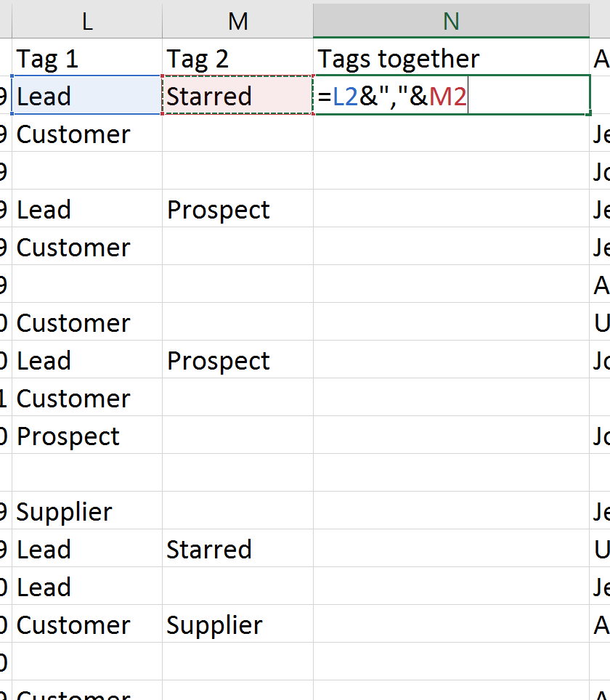Select the first Customer cell under Tag 1

(87, 134)
